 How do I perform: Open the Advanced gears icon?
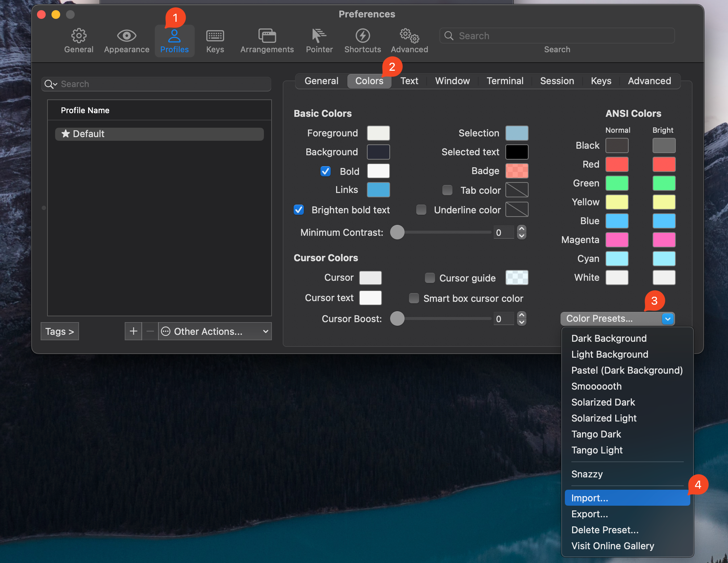pos(409,36)
